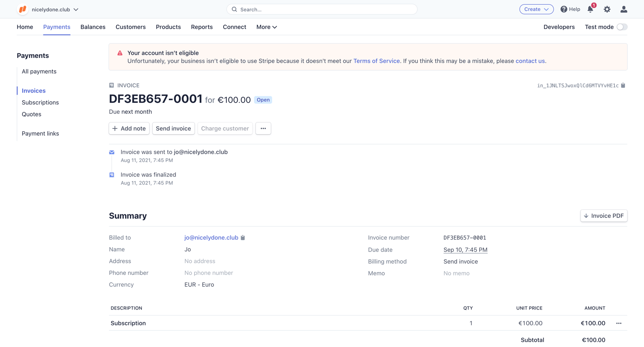This screenshot has height=347, width=644.
Task: Open the notifications bell
Action: pos(590,9)
